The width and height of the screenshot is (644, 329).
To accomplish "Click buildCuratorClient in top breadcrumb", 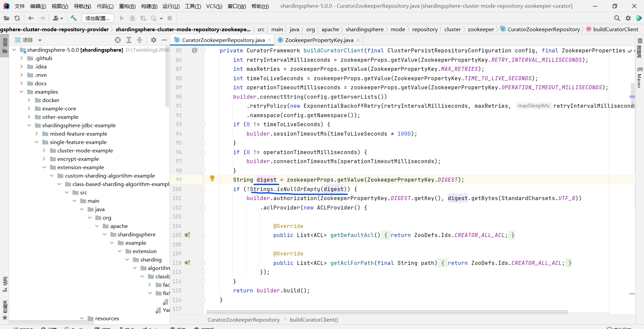I will (615, 29).
